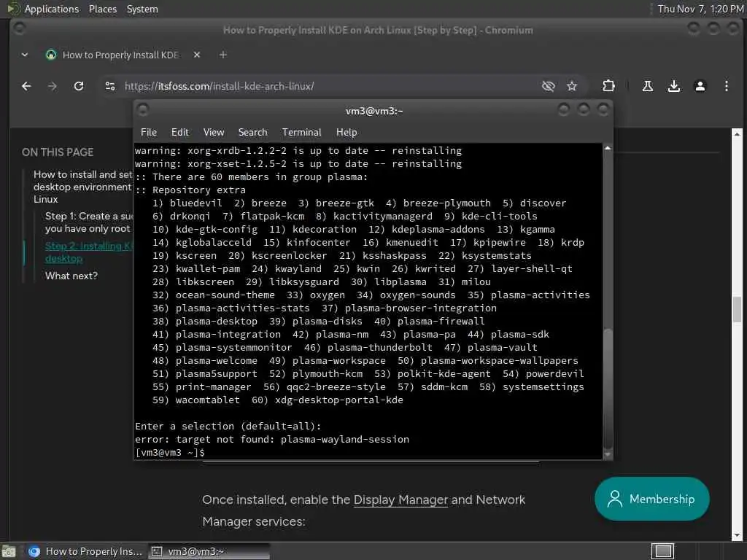Open the System menu in top panel
The image size is (747, 560).
[142, 9]
